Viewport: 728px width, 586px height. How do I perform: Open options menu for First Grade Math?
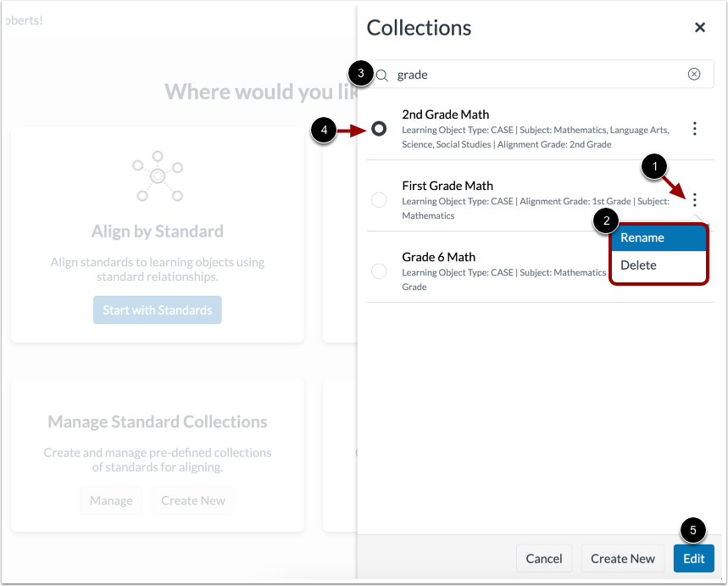pos(695,199)
